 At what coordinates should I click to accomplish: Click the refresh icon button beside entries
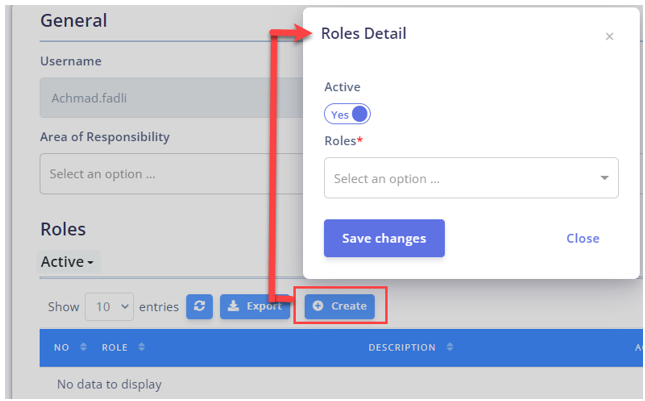point(199,306)
